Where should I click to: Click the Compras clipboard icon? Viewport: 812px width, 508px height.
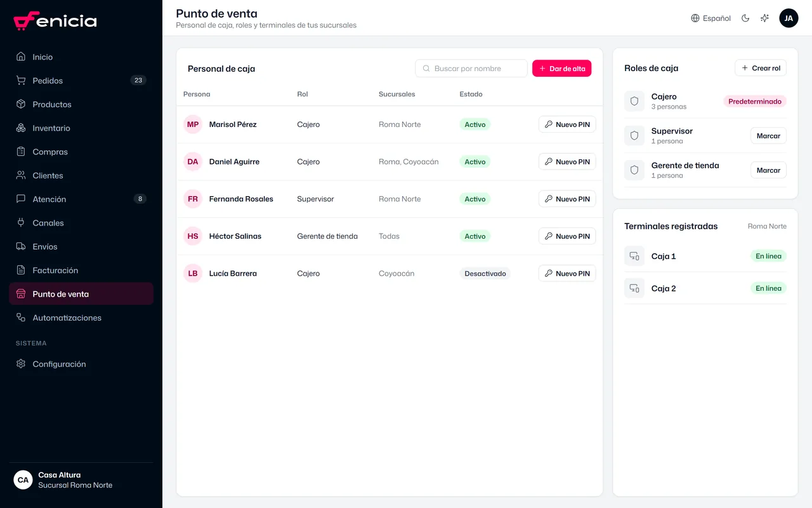tap(21, 152)
